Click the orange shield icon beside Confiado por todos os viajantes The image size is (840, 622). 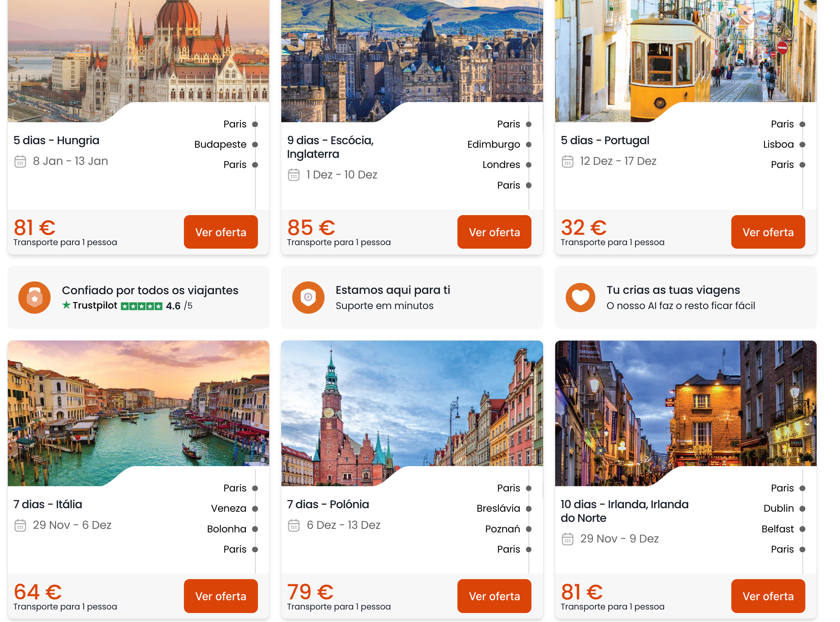pos(35,298)
